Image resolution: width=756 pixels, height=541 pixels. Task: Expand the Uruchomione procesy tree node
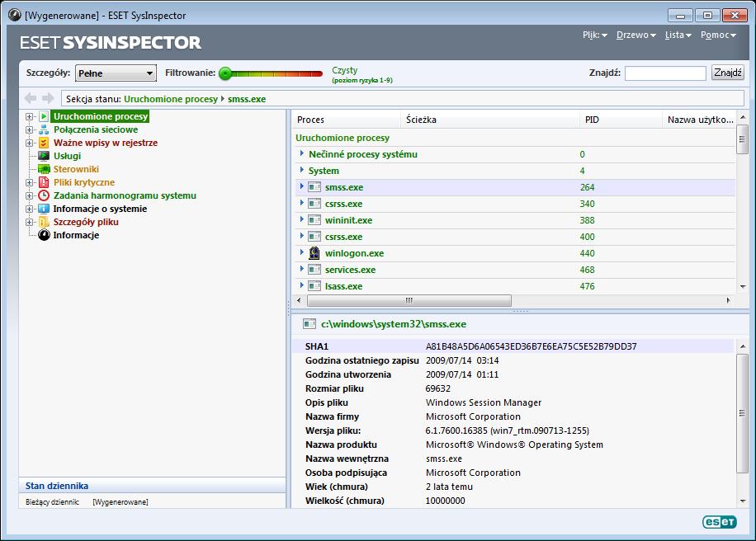click(x=30, y=116)
